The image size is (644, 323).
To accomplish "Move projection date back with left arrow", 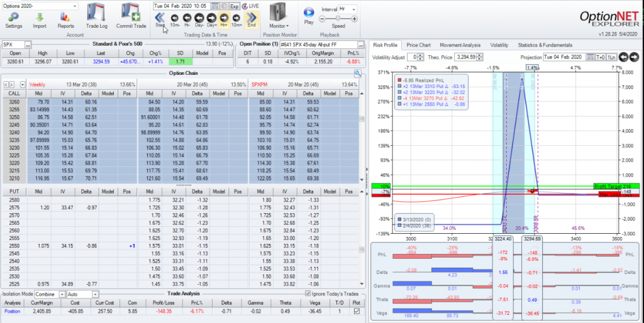I will coord(623,57).
